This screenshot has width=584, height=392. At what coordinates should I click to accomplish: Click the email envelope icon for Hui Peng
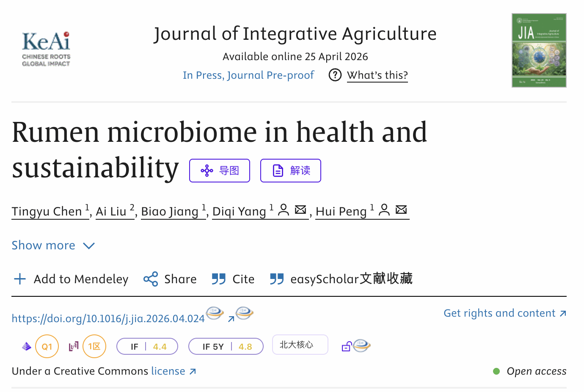[401, 209]
